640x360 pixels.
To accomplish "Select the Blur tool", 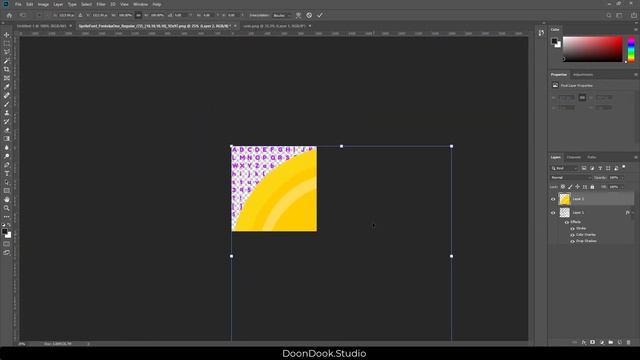I will [x=7, y=147].
